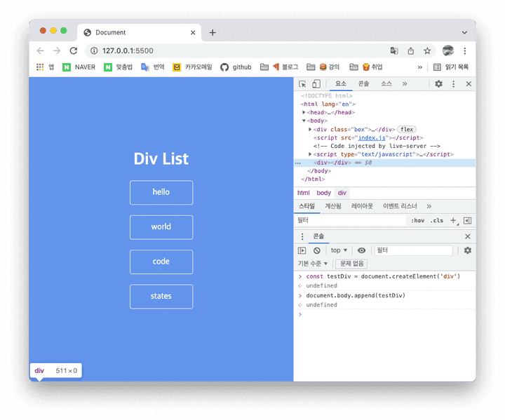The width and height of the screenshot is (505, 420).
Task: Bookmark this page with the star icon
Action: coord(427,50)
